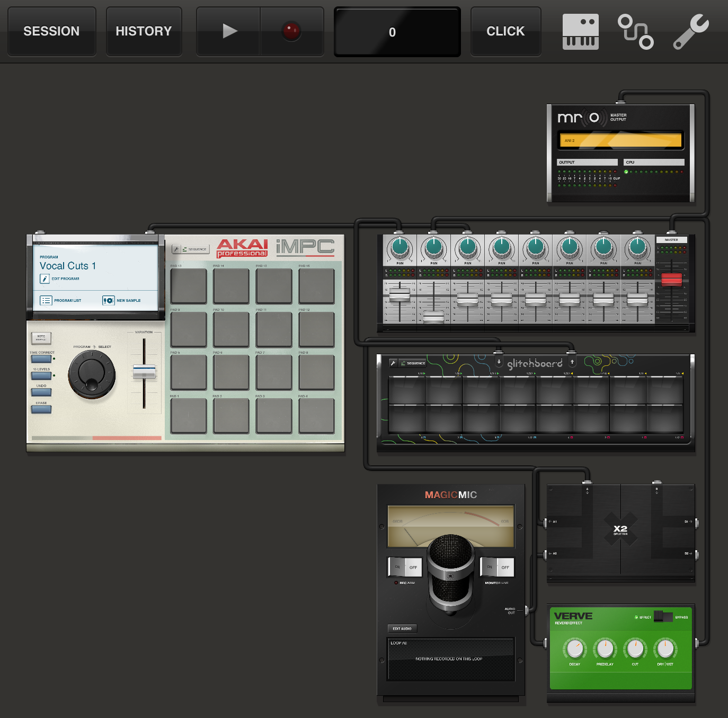The height and width of the screenshot is (718, 728).
Task: Open the cable routing icon
Action: [x=636, y=32]
